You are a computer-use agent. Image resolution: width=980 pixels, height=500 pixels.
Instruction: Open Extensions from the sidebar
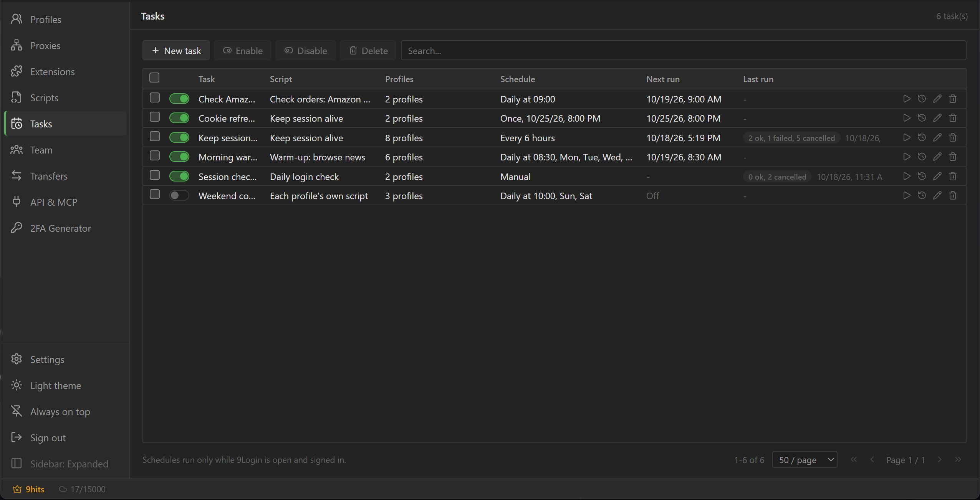[x=65, y=72]
